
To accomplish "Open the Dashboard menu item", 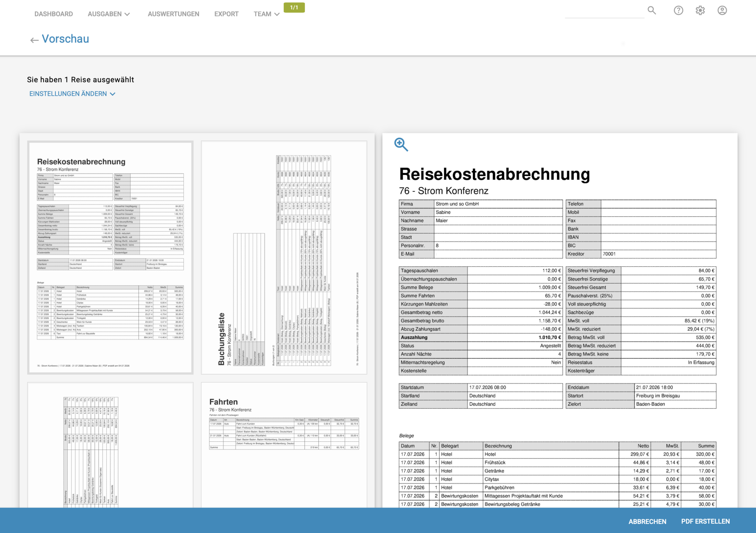I will point(54,14).
